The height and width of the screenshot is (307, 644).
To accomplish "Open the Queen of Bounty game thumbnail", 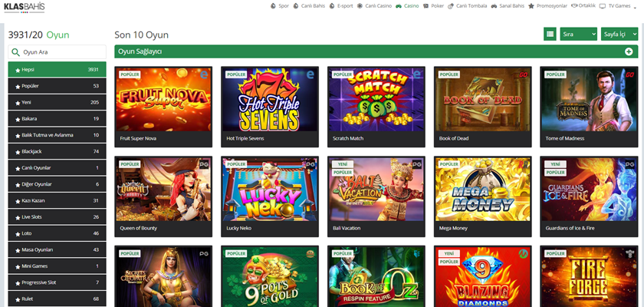I will tap(163, 189).
